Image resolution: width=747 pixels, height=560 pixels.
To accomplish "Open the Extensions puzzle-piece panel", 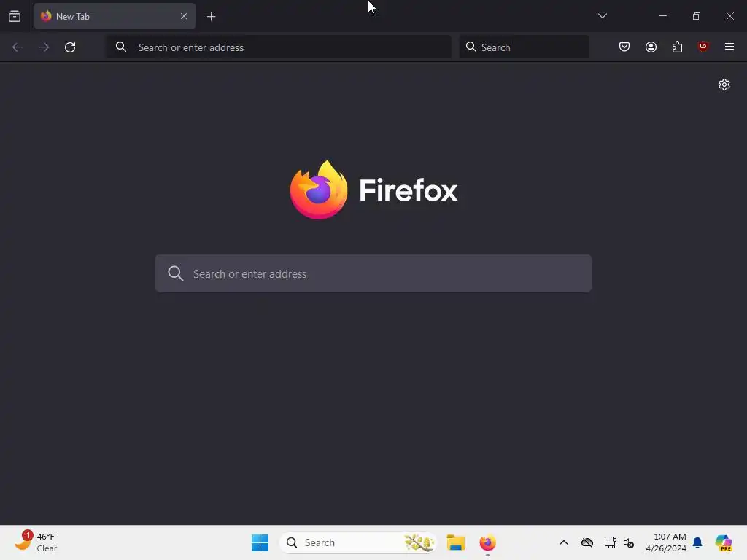I will pyautogui.click(x=677, y=47).
